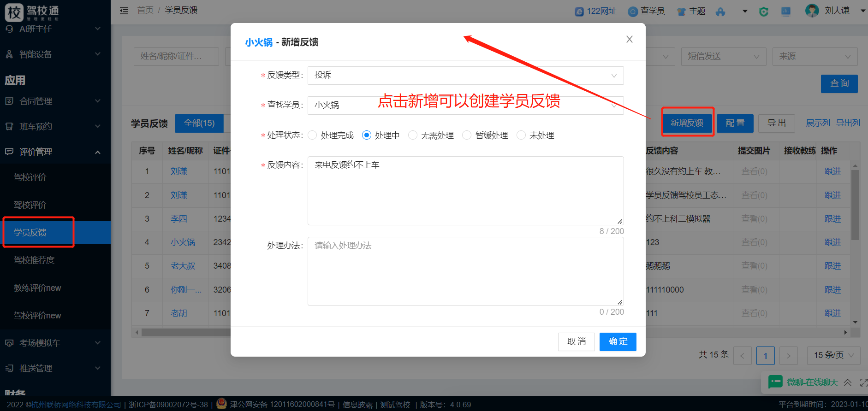The image size is (868, 411).
Task: Click 取消 in the dialog
Action: (577, 342)
